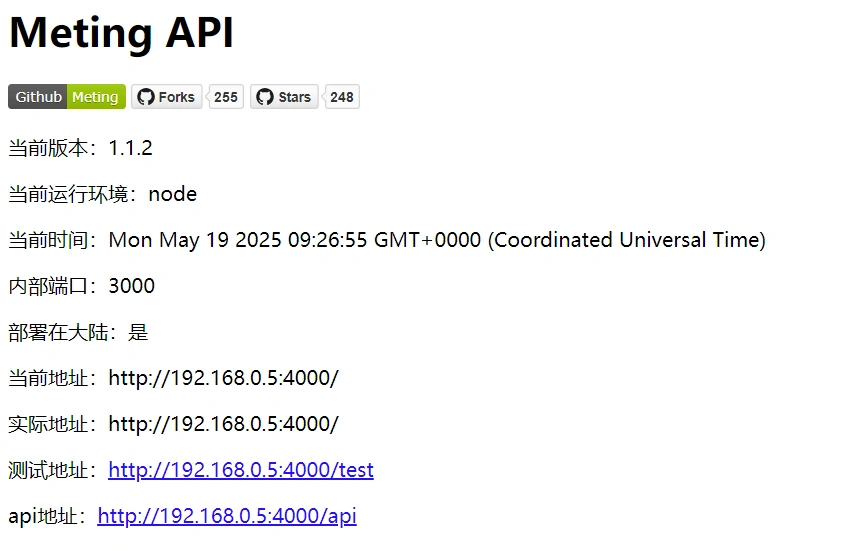Click the Meting API page heading
The width and height of the screenshot is (842, 551).
coord(121,32)
